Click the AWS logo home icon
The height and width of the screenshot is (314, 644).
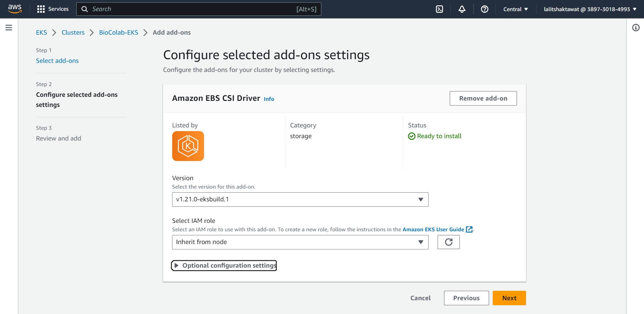click(x=15, y=9)
